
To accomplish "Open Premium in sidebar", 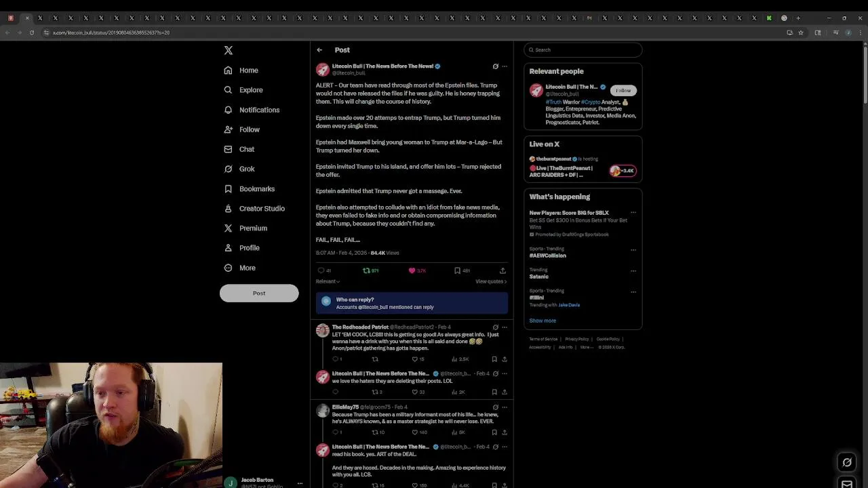I will coord(245,228).
